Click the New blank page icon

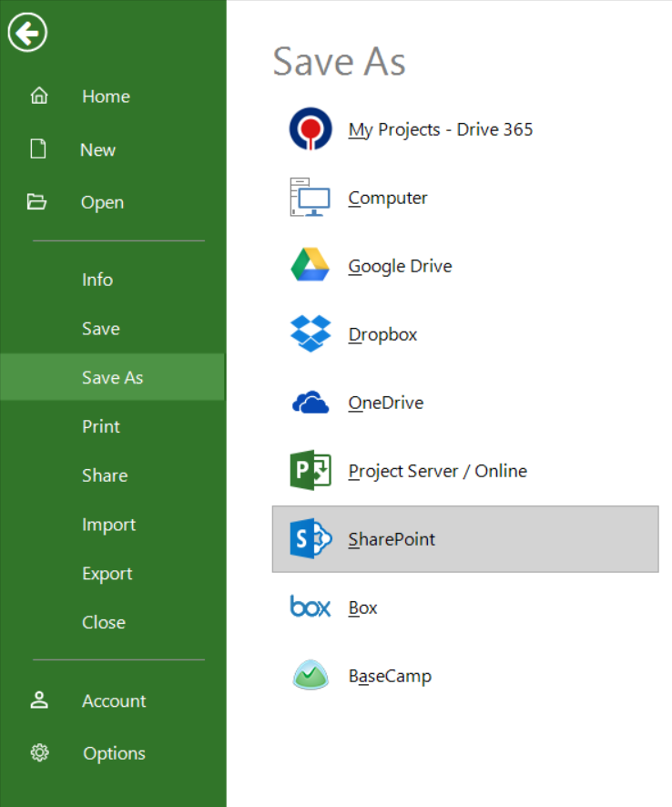[x=38, y=148]
